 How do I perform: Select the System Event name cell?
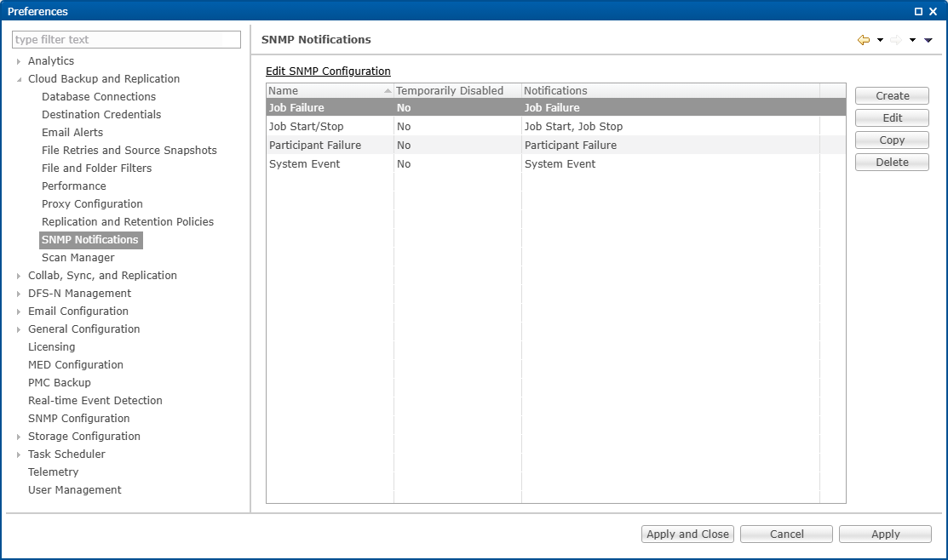click(x=330, y=163)
